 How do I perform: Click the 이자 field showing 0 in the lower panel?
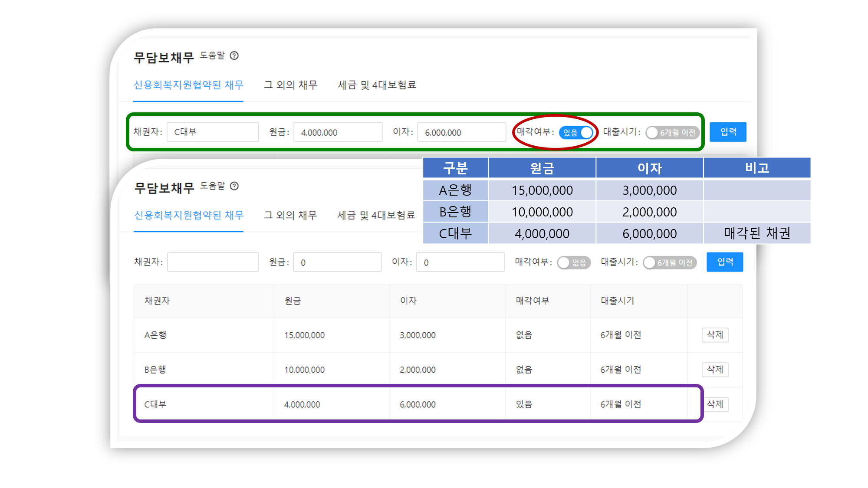click(460, 262)
